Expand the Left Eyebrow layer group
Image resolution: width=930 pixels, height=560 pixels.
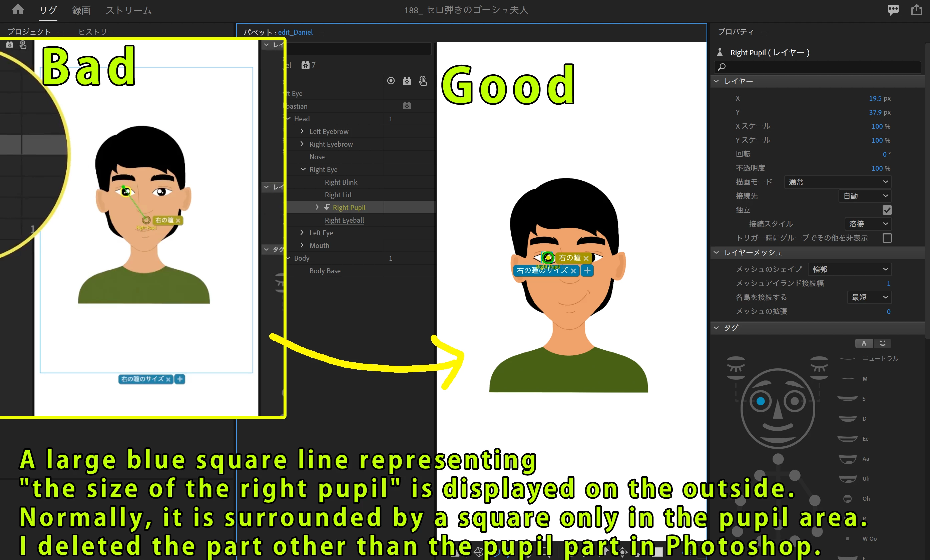point(302,131)
